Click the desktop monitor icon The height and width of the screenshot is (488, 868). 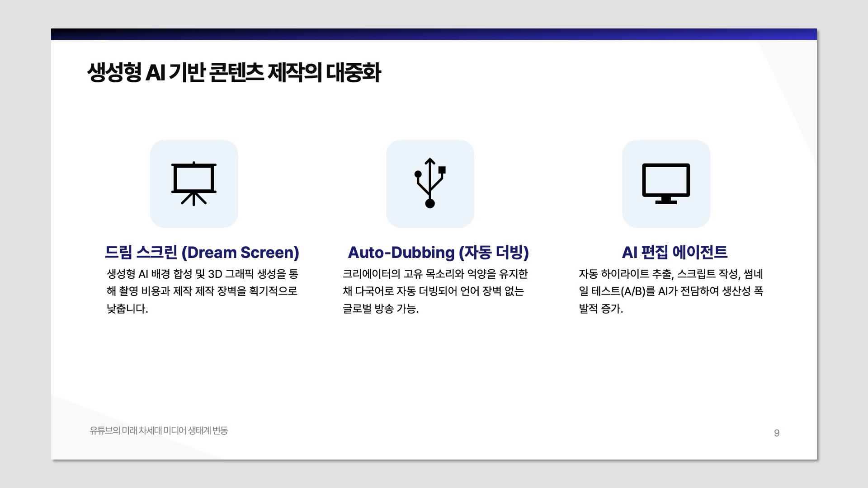666,183
